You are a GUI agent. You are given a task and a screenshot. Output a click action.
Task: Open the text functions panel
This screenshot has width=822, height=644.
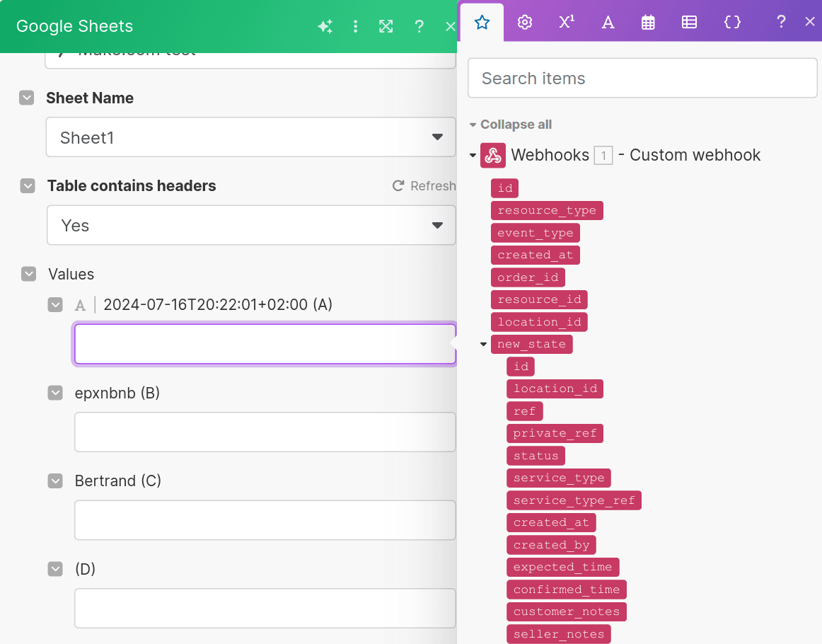pos(607,22)
